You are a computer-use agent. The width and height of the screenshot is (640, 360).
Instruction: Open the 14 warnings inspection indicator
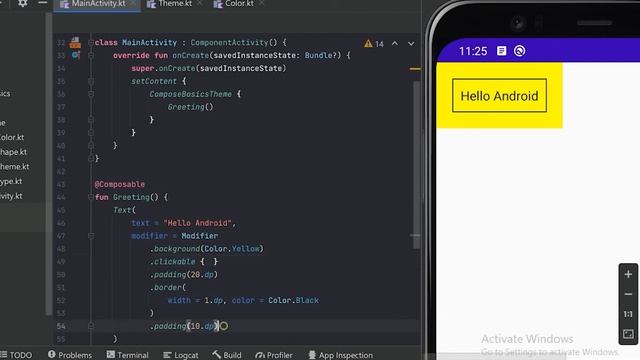(374, 44)
